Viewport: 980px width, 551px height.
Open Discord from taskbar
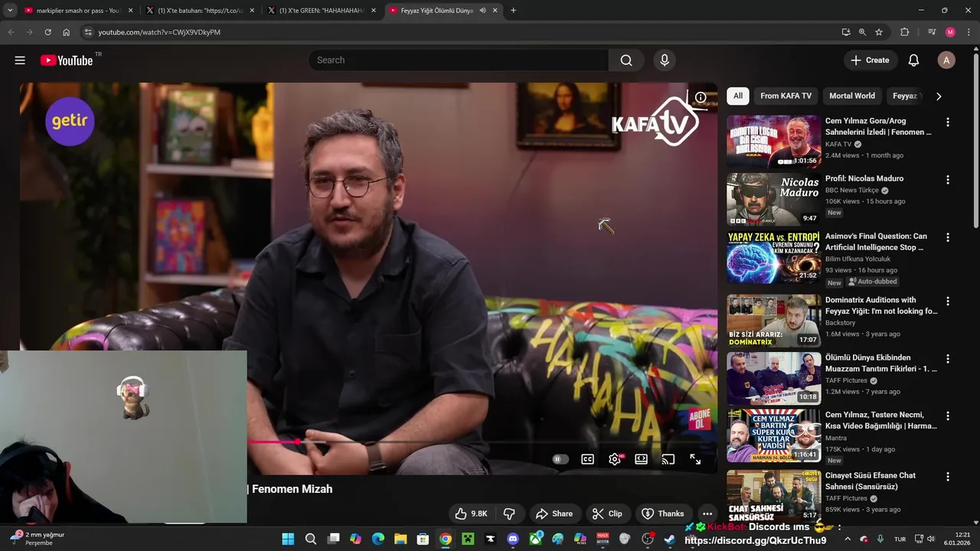[x=513, y=540]
